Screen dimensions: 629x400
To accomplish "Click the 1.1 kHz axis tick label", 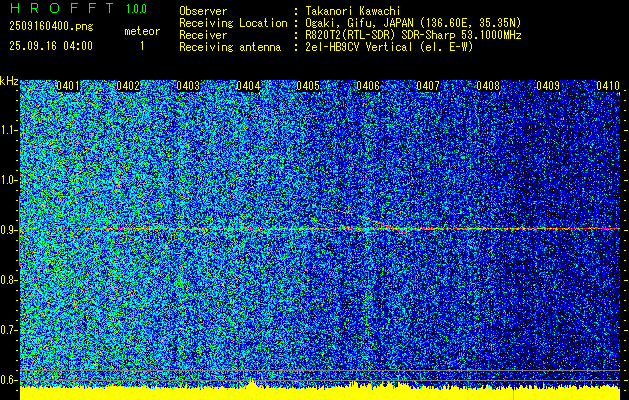I will 9,130.
